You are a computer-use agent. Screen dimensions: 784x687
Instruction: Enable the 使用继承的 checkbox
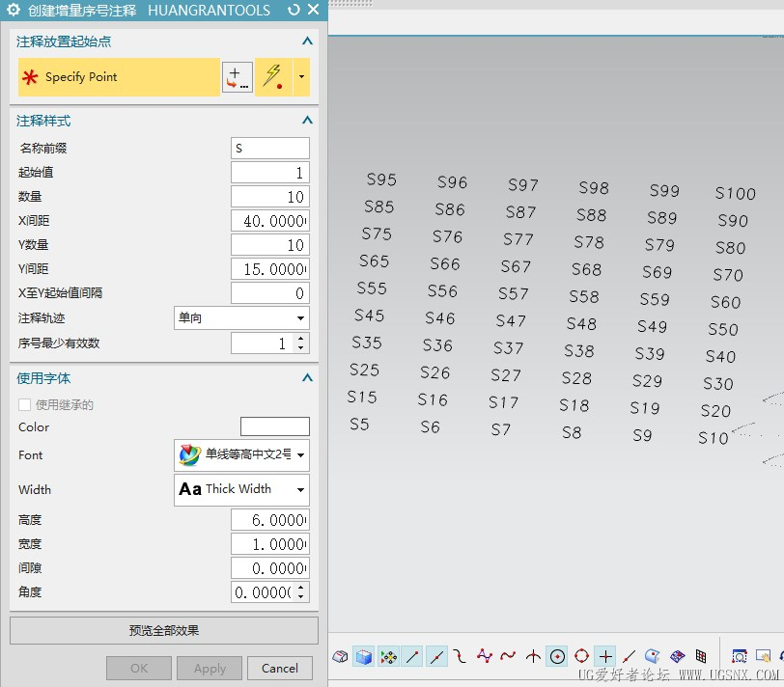click(x=25, y=405)
